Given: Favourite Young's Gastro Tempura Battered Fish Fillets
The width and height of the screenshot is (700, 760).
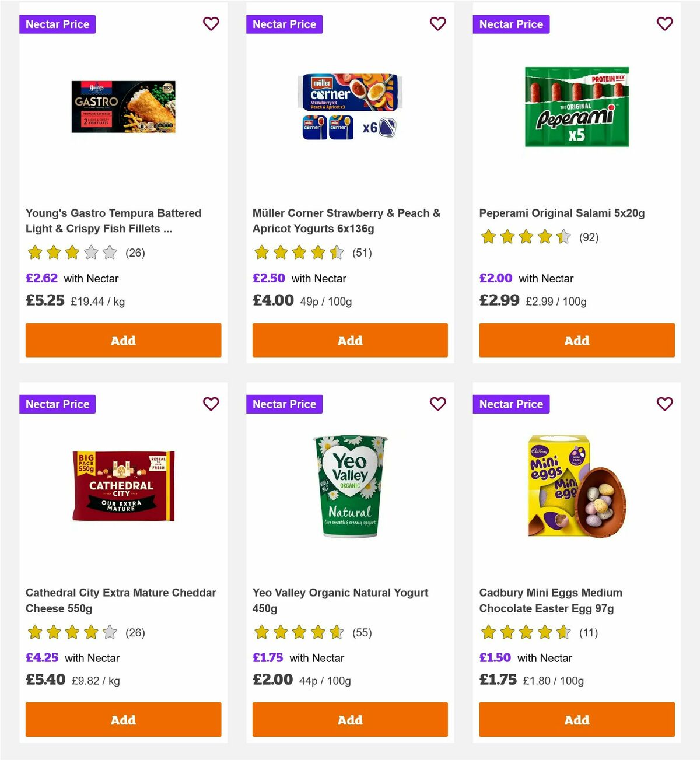Looking at the screenshot, I should pos(211,24).
